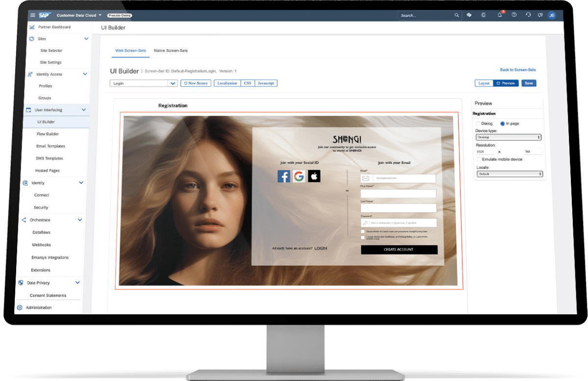Click the Save button
The width and height of the screenshot is (588, 381).
coord(529,83)
